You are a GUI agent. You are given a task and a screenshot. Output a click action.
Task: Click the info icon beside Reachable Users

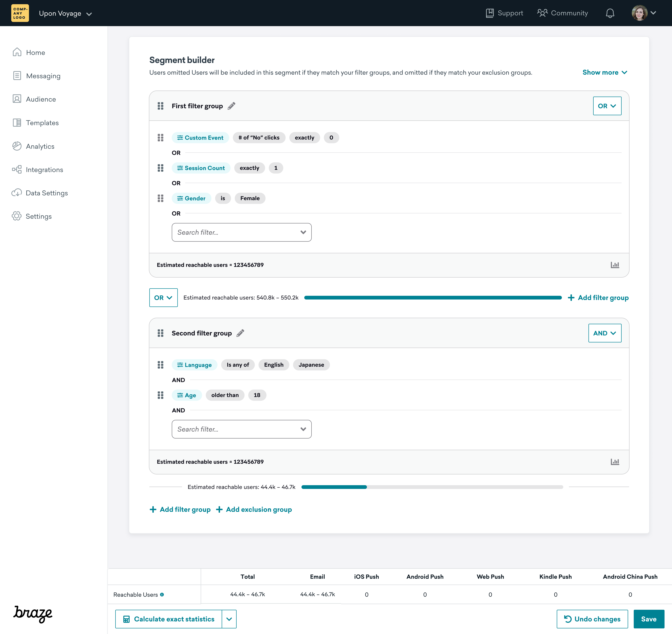pyautogui.click(x=162, y=595)
